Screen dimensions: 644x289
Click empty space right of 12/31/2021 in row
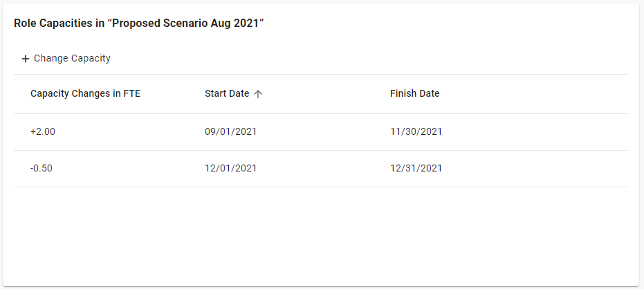point(540,169)
